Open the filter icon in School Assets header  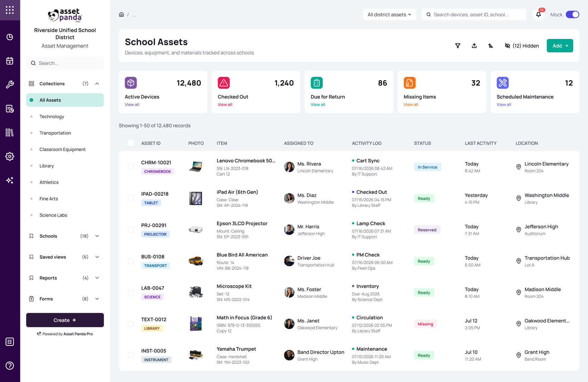point(458,46)
